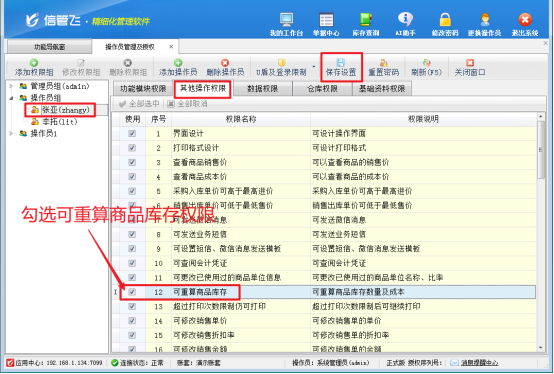This screenshot has height=374, width=554.
Task: Click the 库存查询 inventory query icon
Action: [366, 20]
